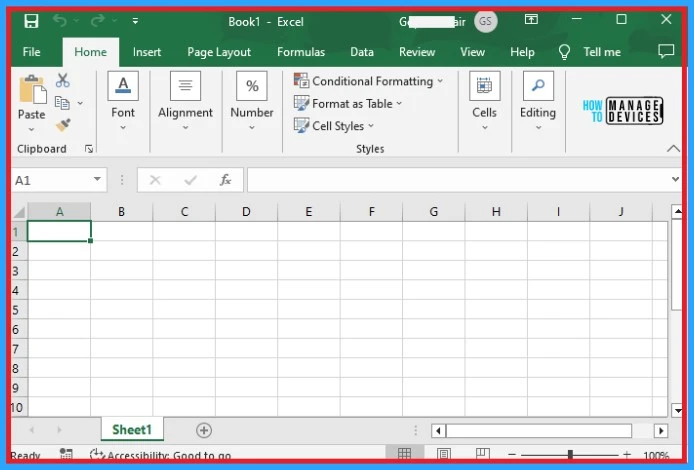This screenshot has height=470, width=694.
Task: Click the Undo arrow icon
Action: pyautogui.click(x=60, y=20)
